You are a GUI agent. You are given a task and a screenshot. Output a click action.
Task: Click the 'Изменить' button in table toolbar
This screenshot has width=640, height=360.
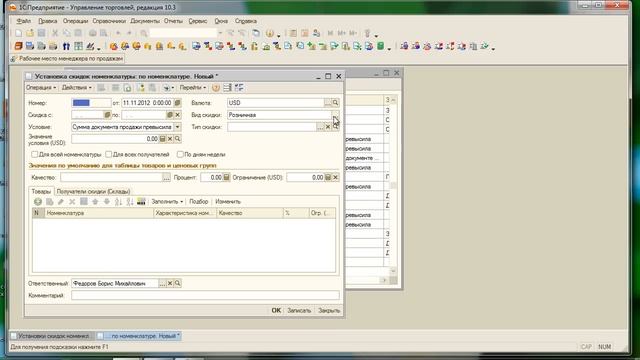tap(228, 202)
